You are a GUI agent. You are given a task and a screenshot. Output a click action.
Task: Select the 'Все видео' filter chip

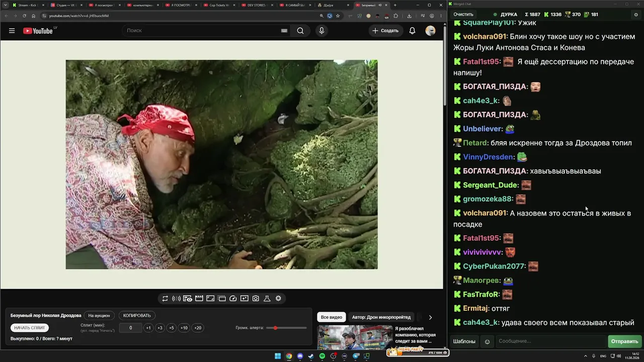(332, 317)
